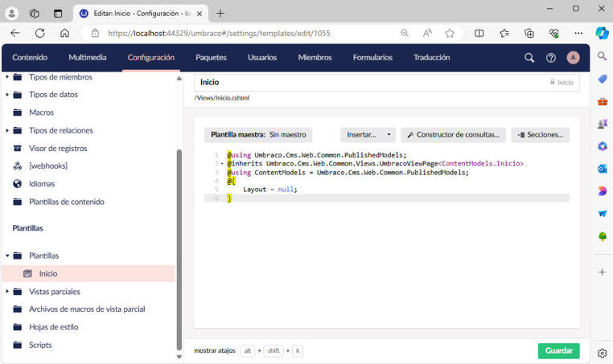This screenshot has height=364, width=613.
Task: Open Constructor de consultas button
Action: point(454,135)
